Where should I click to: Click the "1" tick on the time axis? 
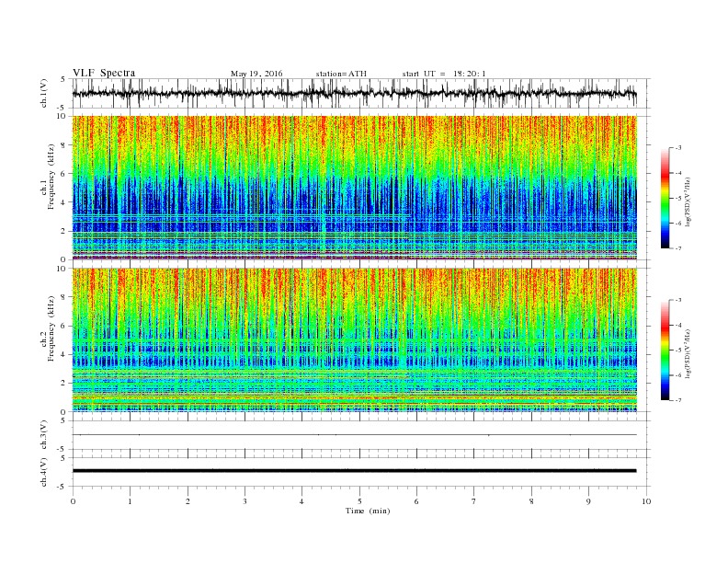point(130,501)
